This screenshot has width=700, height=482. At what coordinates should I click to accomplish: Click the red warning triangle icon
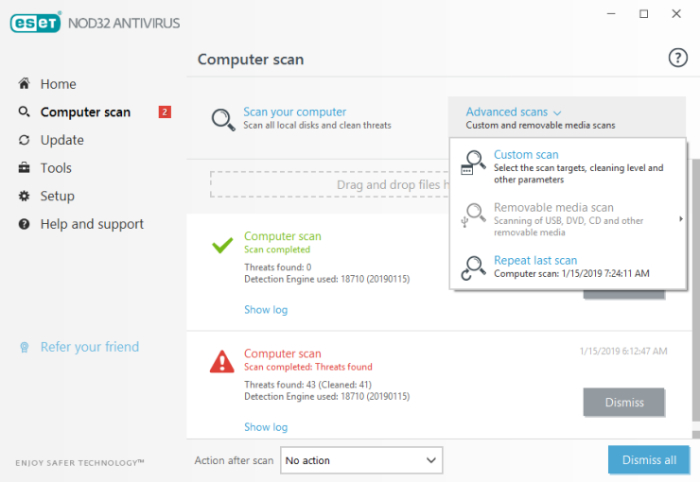click(x=222, y=362)
